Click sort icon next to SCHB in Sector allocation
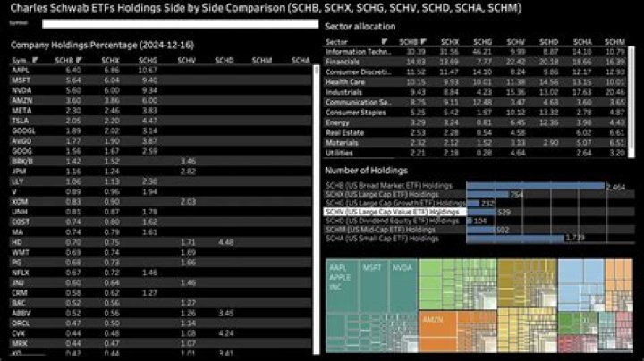The width and height of the screenshot is (644, 361). tap(423, 41)
